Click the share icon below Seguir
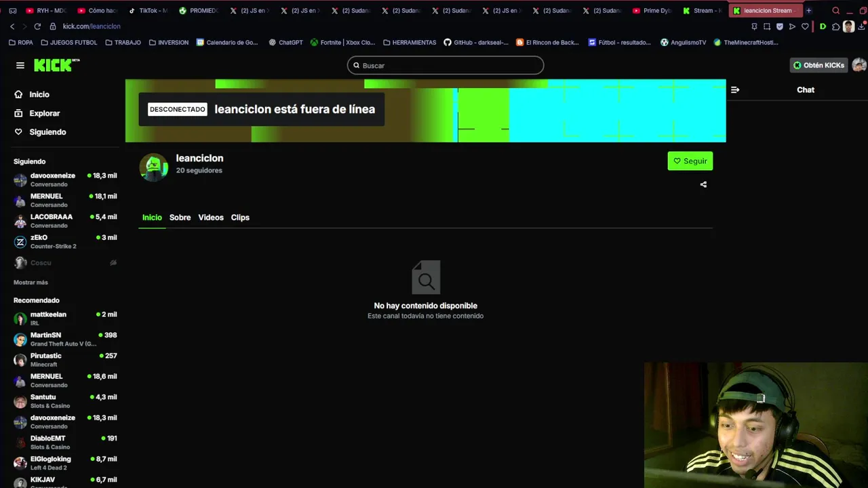The height and width of the screenshot is (488, 868). (x=703, y=184)
